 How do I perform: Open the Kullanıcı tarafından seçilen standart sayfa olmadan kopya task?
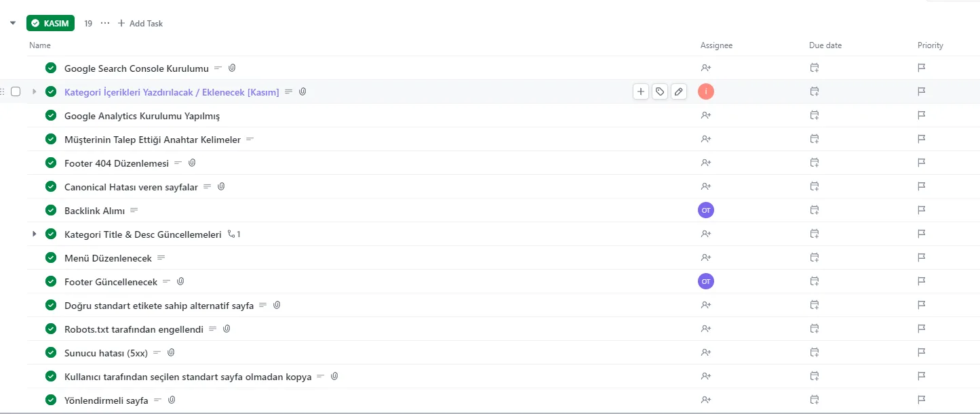(x=188, y=377)
